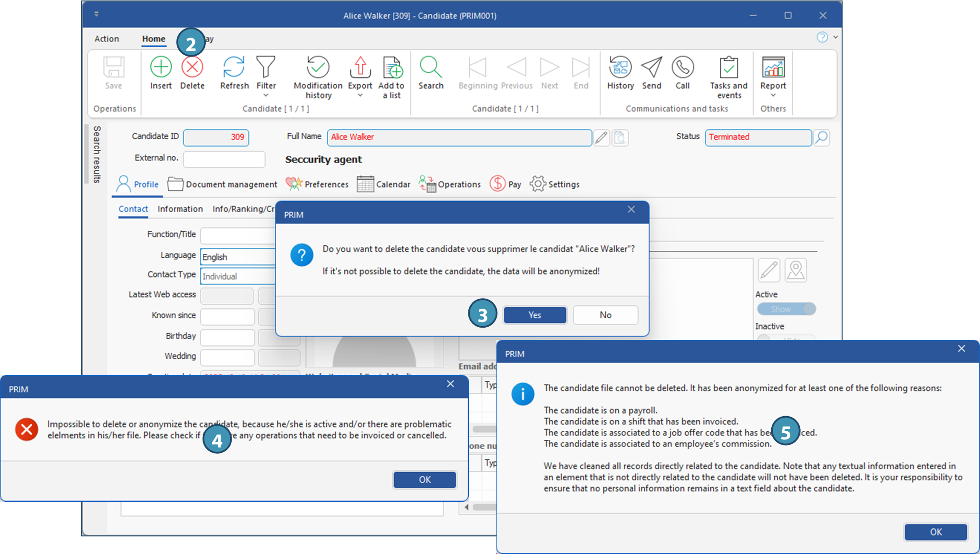The image size is (980, 554).
Task: Confirm deletion by clicking Yes
Action: click(x=534, y=315)
